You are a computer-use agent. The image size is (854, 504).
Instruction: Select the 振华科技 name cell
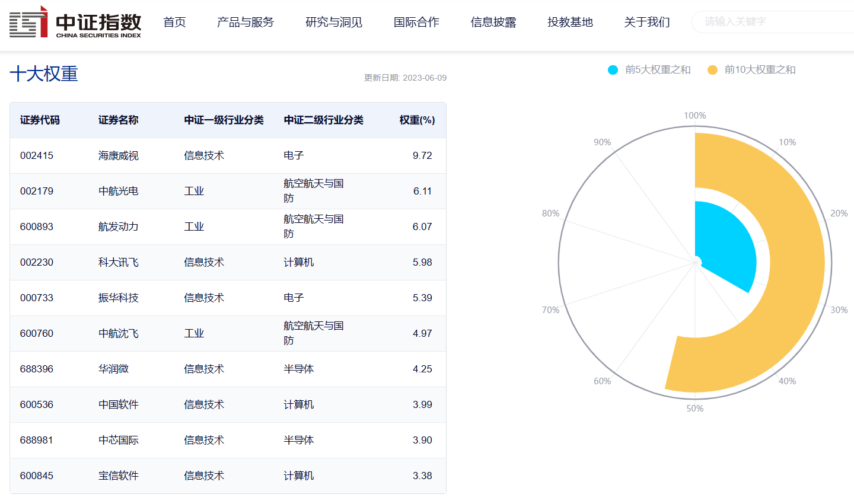(118, 298)
